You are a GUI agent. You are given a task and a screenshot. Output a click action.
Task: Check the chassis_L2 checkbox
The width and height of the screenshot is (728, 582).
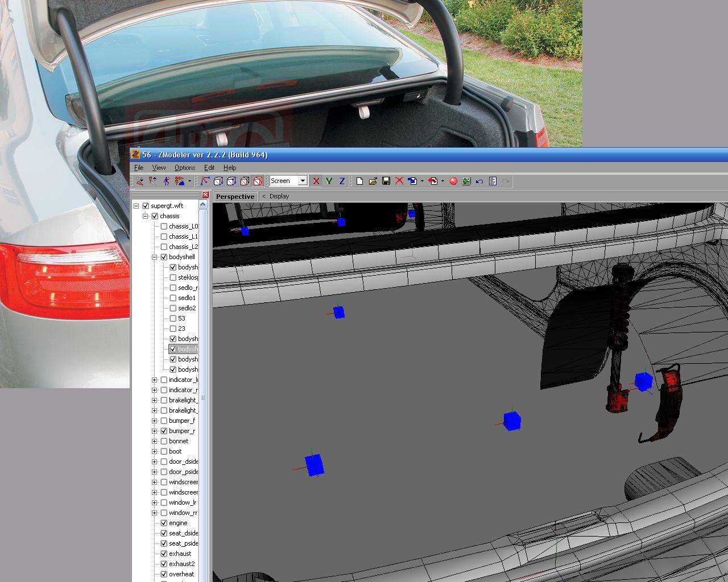(x=164, y=247)
